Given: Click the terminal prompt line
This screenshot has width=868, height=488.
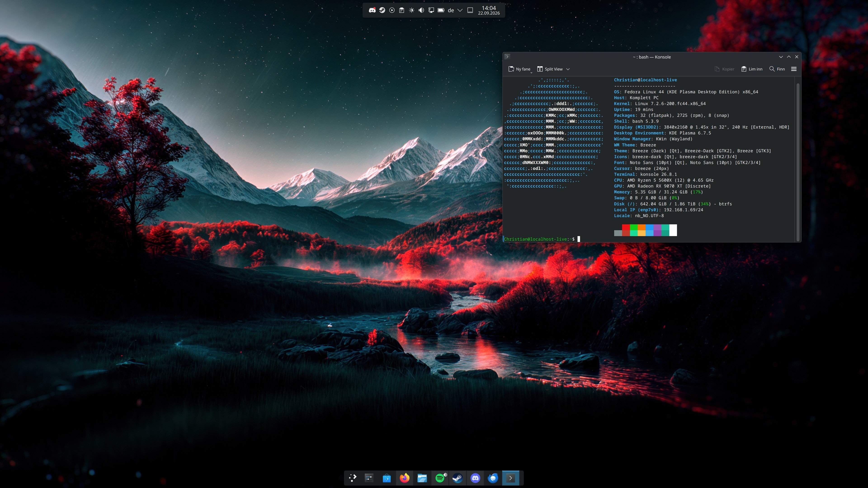Looking at the screenshot, I should (x=542, y=239).
